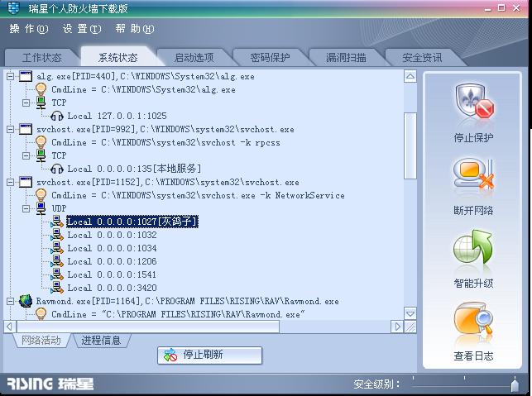
Task: Open the 操作(O) menu
Action: coord(29,29)
